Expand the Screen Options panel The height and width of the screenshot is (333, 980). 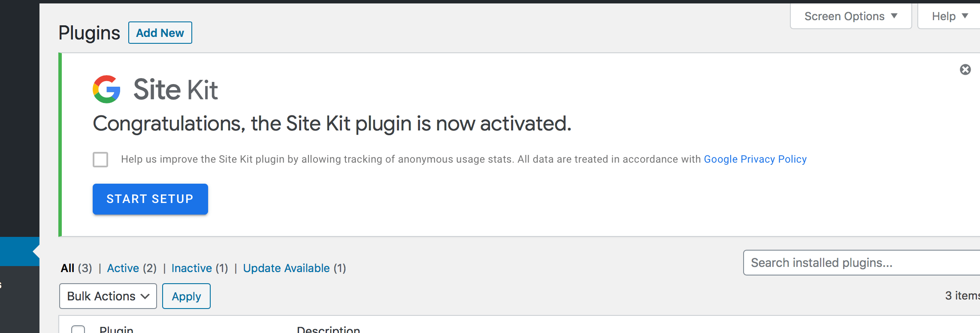850,16
